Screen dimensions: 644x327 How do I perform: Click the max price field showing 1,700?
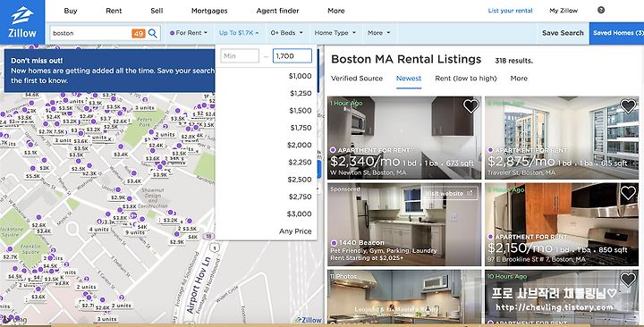292,55
